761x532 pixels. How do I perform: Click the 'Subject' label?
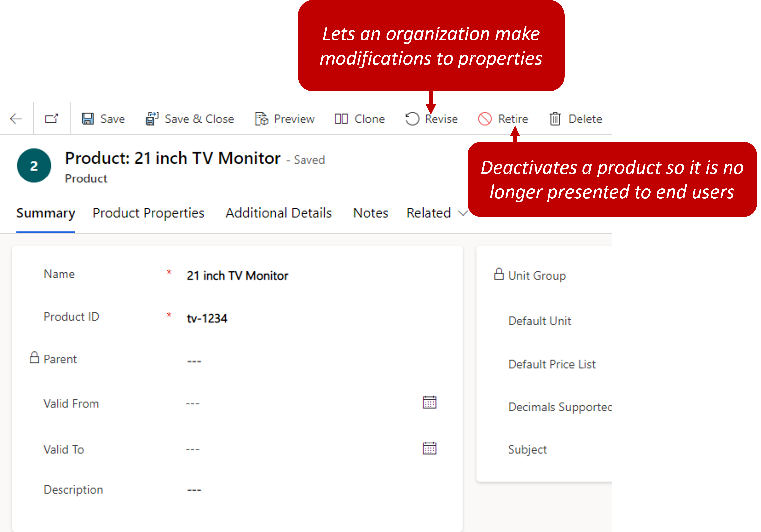click(527, 450)
